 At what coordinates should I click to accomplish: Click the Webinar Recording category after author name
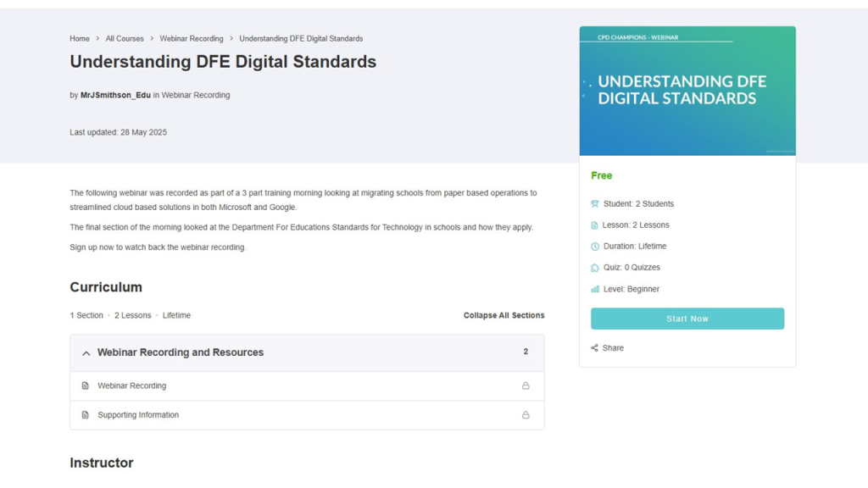pyautogui.click(x=196, y=95)
